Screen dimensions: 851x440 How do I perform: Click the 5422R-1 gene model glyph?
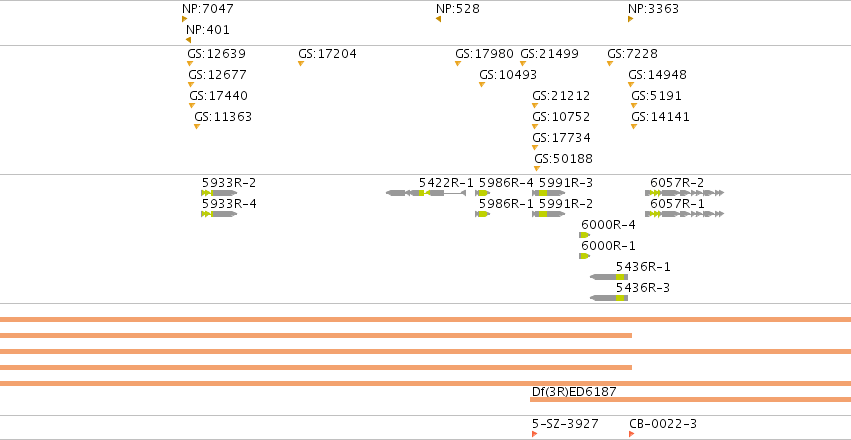(426, 193)
